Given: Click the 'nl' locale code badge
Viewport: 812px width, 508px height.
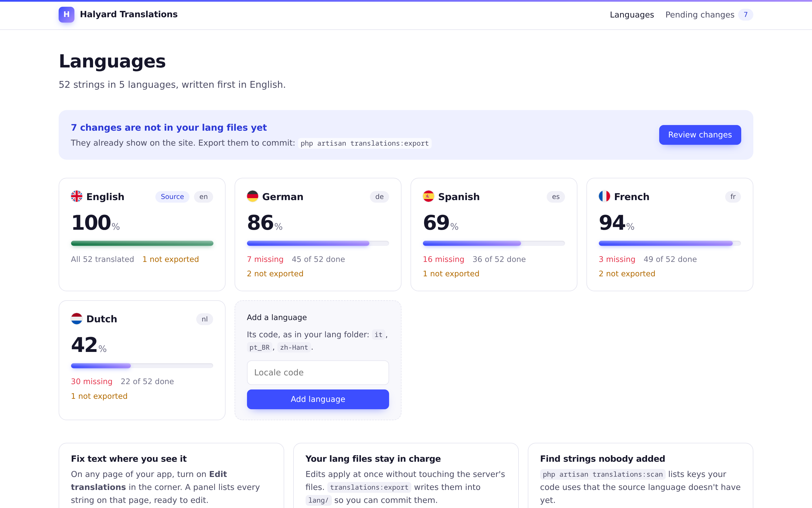Looking at the screenshot, I should [x=205, y=319].
